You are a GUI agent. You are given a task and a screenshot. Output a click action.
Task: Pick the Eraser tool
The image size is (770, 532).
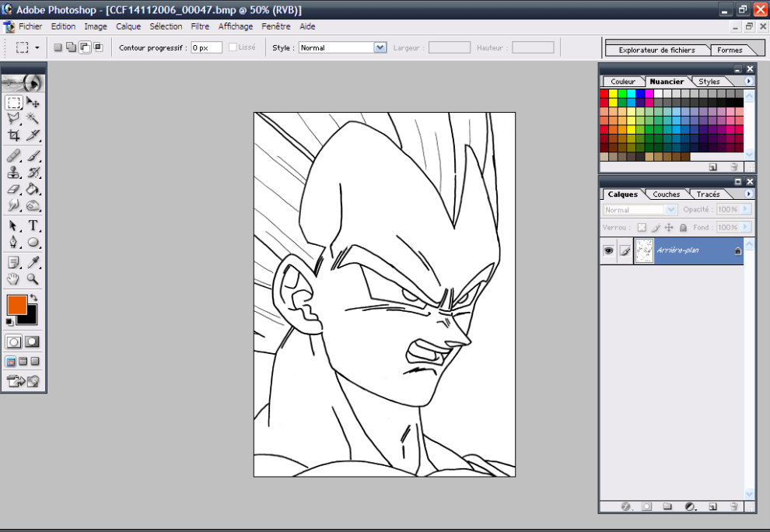[x=14, y=189]
